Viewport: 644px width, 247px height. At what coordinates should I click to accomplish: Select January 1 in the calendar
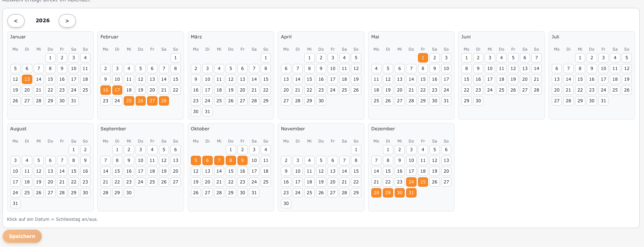click(x=50, y=58)
